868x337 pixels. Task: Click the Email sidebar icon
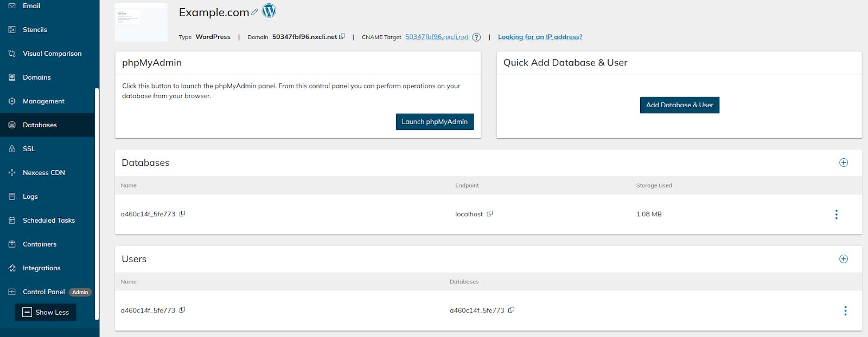[x=12, y=6]
